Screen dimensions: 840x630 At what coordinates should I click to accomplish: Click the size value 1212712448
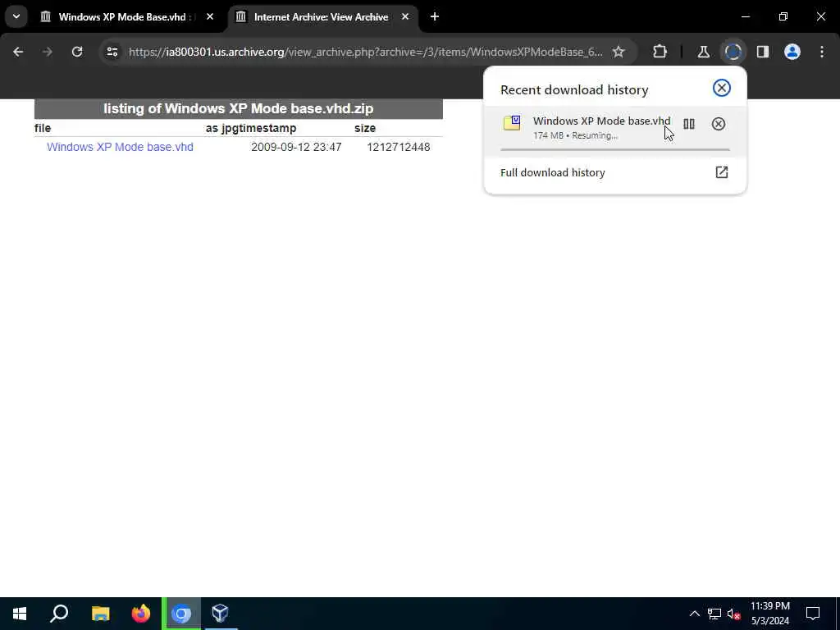coord(398,147)
